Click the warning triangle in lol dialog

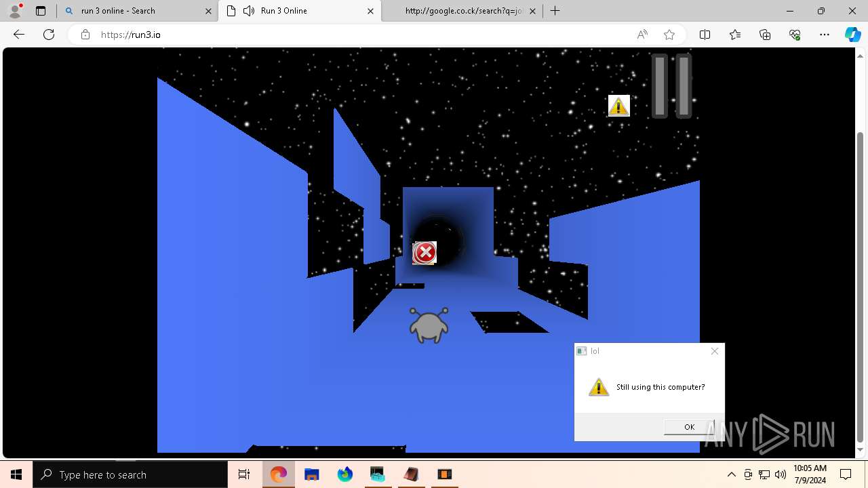click(598, 387)
